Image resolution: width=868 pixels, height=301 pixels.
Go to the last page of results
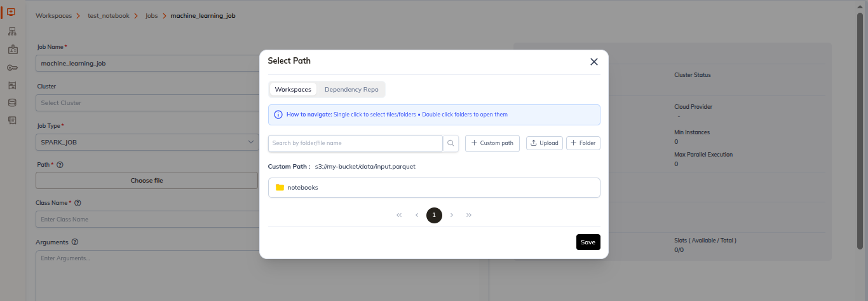click(469, 215)
